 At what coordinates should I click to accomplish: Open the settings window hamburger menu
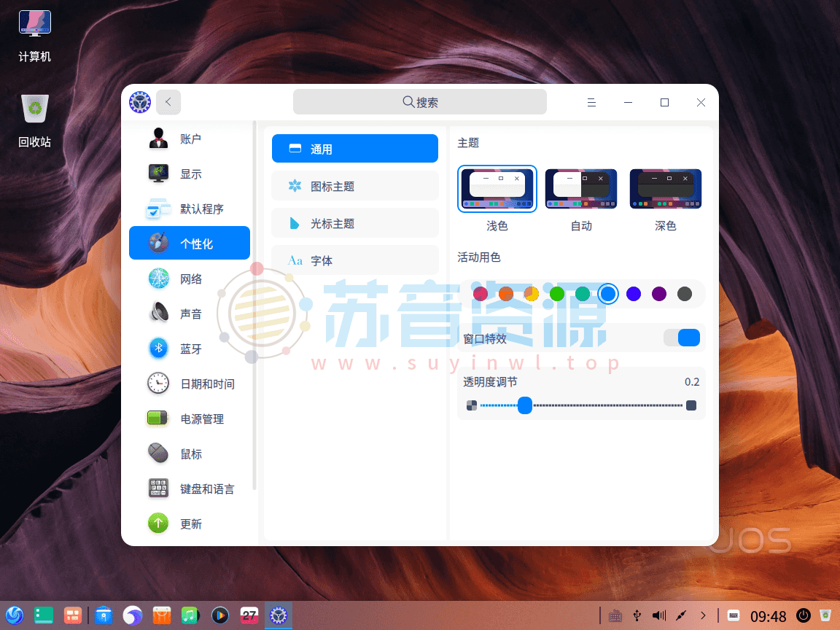[x=591, y=102]
